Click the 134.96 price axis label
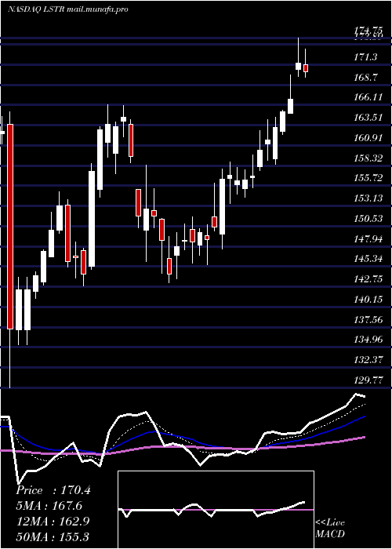 (368, 340)
